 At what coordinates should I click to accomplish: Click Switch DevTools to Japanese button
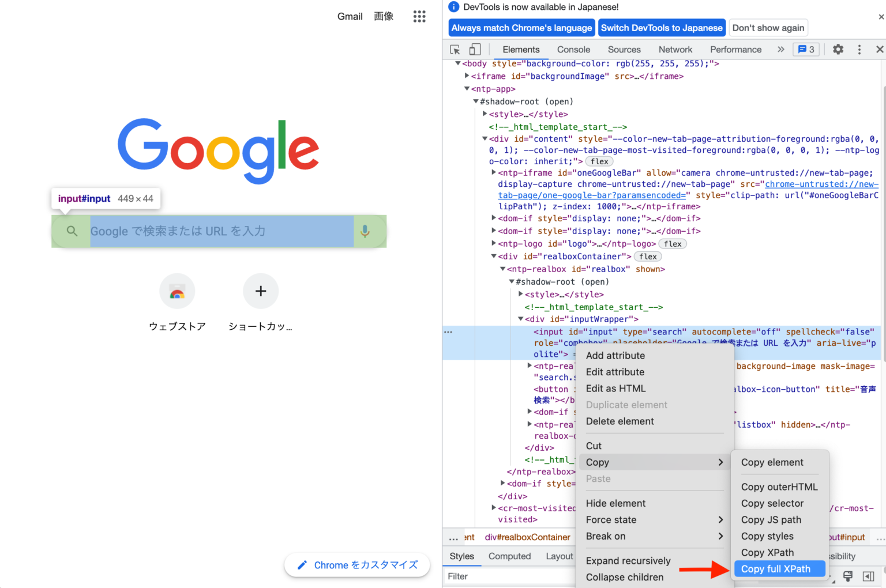tap(662, 27)
